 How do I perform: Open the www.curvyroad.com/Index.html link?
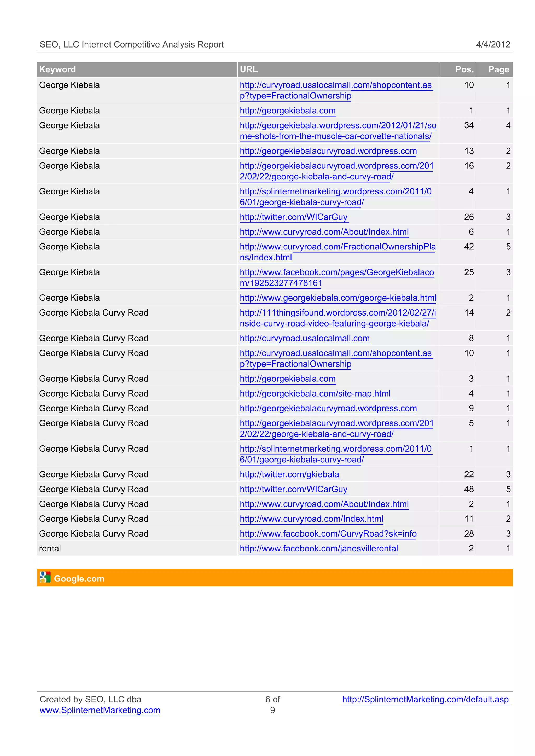(312, 519)
